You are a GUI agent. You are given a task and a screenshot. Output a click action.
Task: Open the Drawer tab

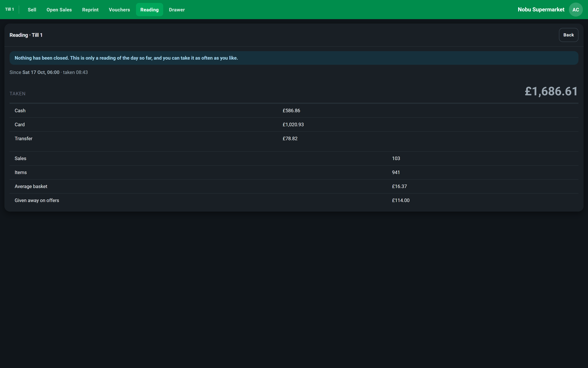click(177, 10)
